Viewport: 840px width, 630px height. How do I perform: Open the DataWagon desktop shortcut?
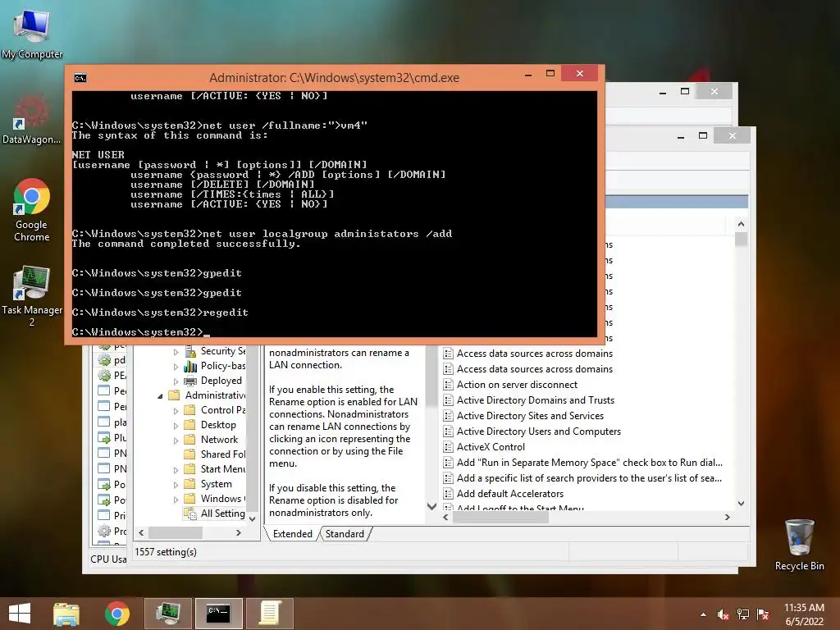click(x=32, y=120)
